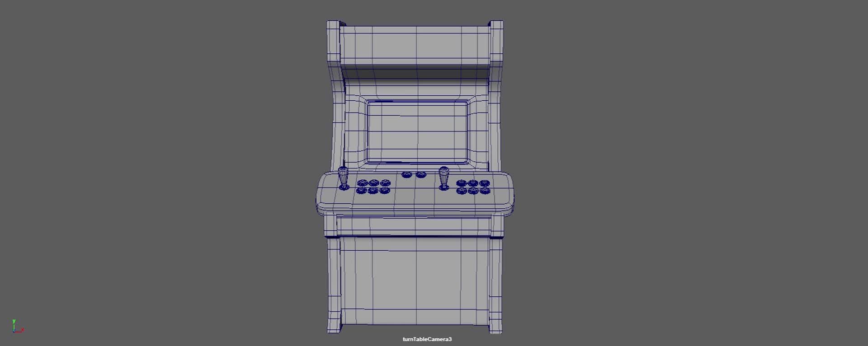
Task: Click the turnTableCamera3 camera label
Action: pos(427,339)
